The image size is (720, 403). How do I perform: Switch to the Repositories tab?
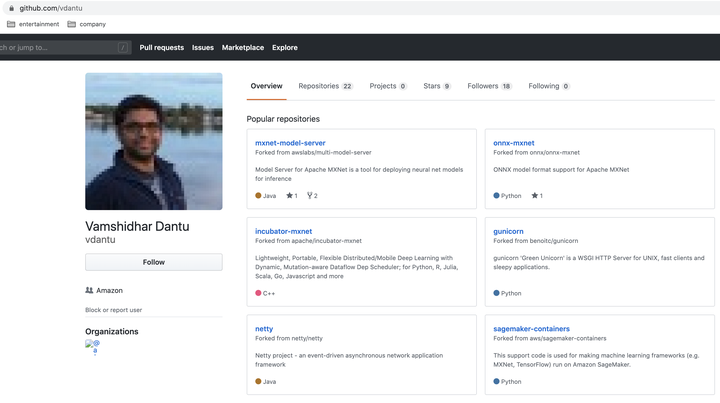[325, 86]
